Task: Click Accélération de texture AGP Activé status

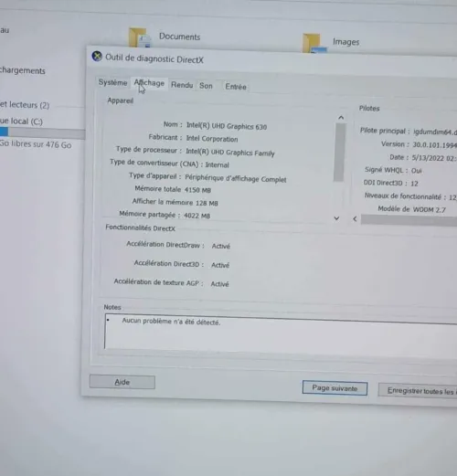Action: pyautogui.click(x=219, y=284)
